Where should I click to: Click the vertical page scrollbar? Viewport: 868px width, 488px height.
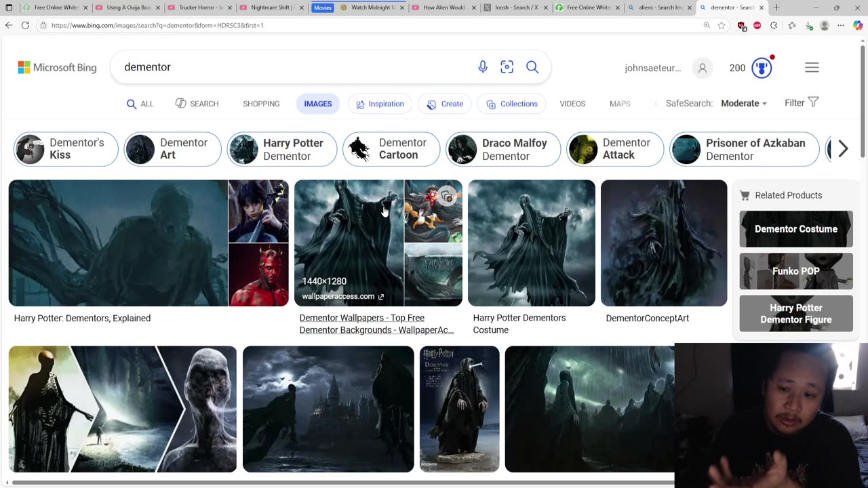point(863,102)
